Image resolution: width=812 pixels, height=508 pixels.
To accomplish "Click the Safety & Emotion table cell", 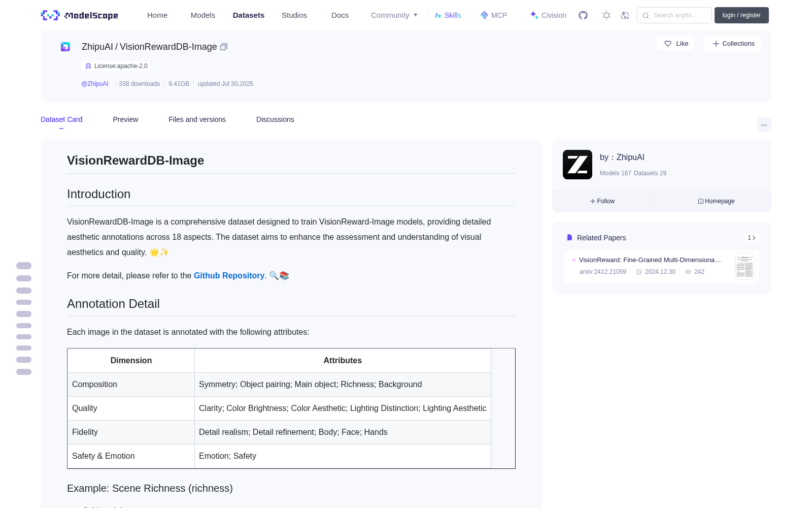I will [131, 456].
